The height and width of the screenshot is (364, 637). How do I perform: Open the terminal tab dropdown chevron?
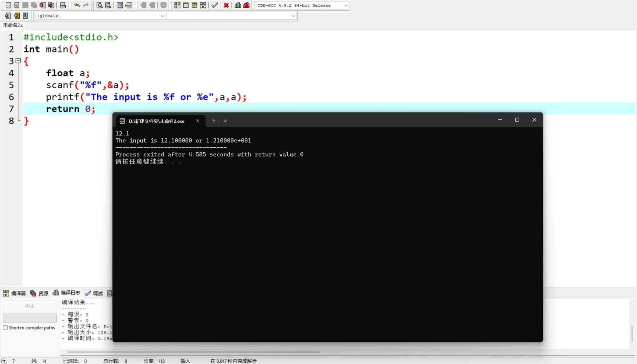pos(225,121)
